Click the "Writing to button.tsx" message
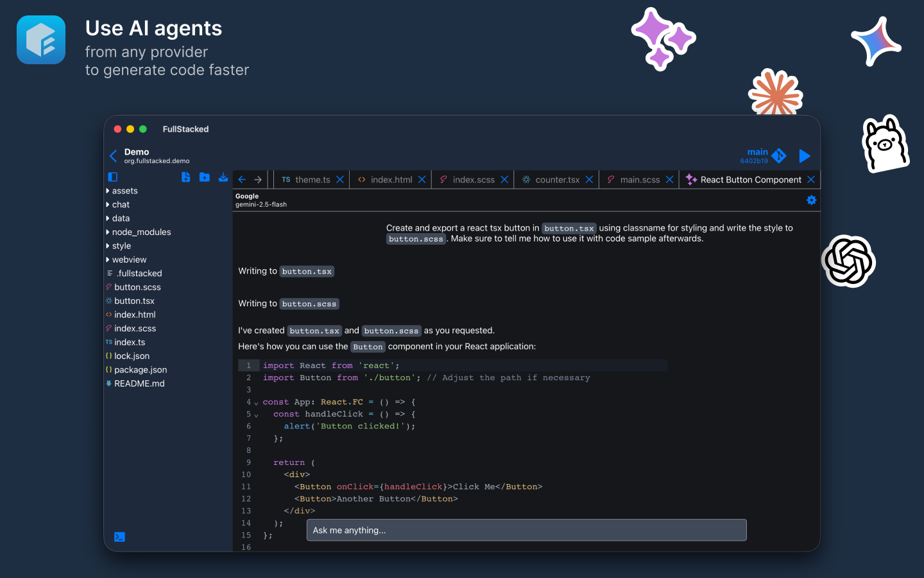Viewport: 924px width, 578px height. click(x=286, y=271)
